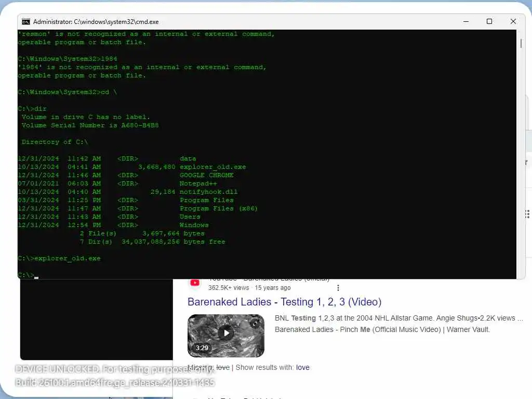Viewport: 532px width, 399px height.
Task: Minimize the Administrator cmd.exe window
Action: coord(466,21)
